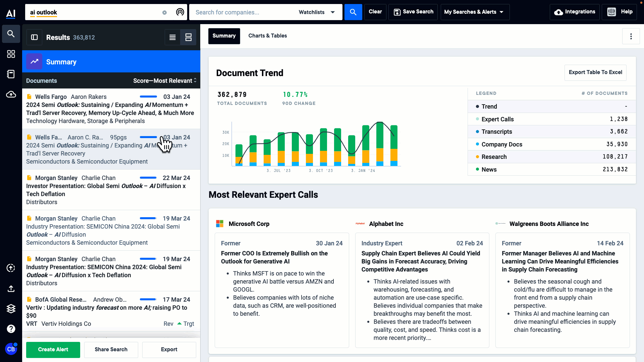
Task: Click the Microsoft Corp logo
Action: point(220,224)
